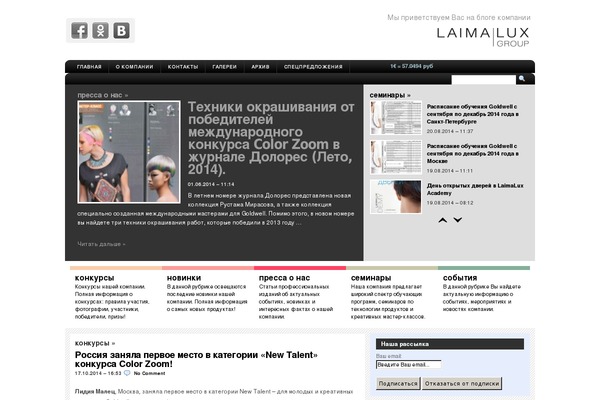Open the 'пресса о нас »' heading link
Viewport: 600px width, 400px height.
click(103, 95)
